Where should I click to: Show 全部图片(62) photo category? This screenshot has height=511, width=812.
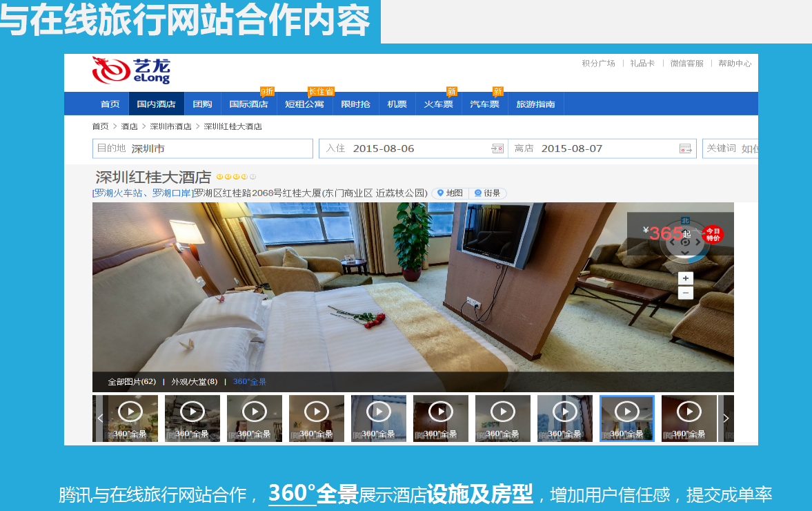(x=131, y=381)
